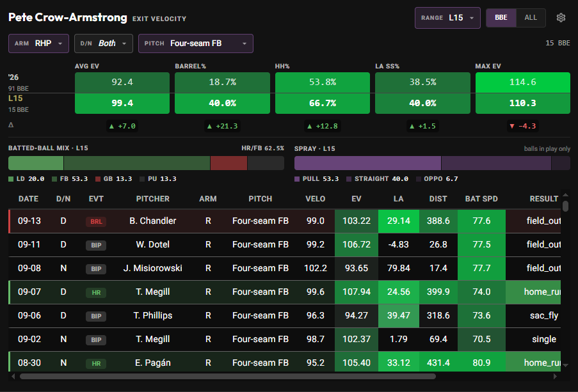Screen dimensions: 578x392
Task: Toggle the ALL view mode
Action: coord(531,18)
